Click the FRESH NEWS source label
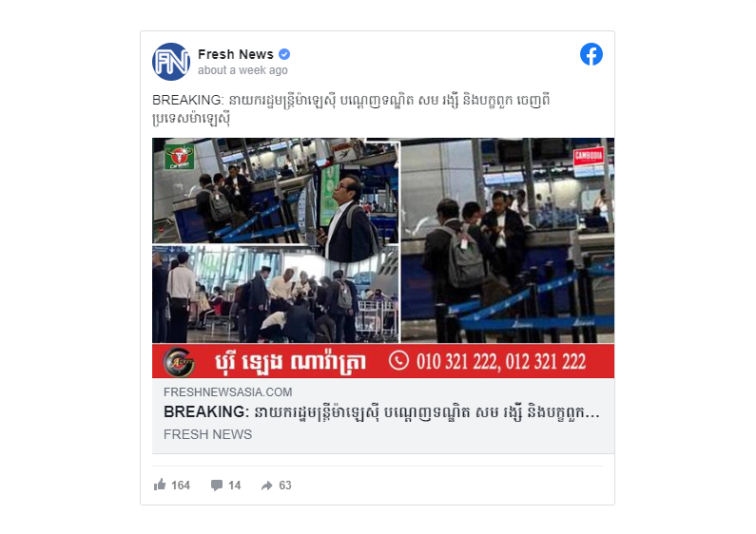 click(x=207, y=434)
